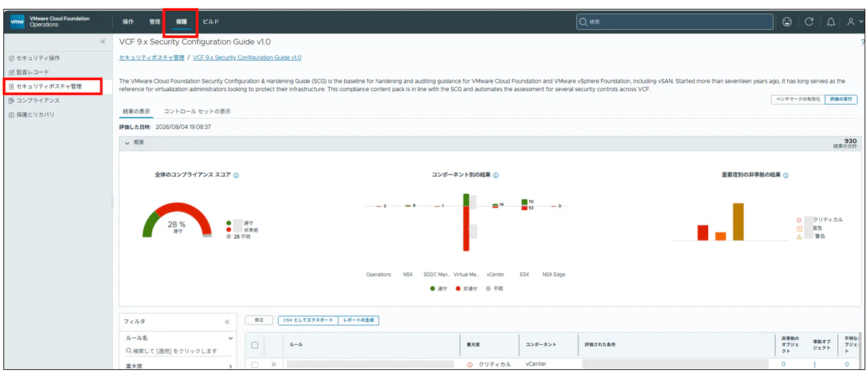Follow the VCF 9.x Security Configuration Guide breadcrumb
The height and width of the screenshot is (374, 868).
tap(247, 58)
